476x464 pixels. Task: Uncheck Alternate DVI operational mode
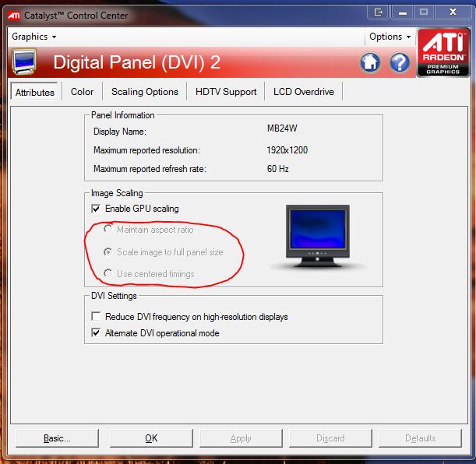click(96, 332)
